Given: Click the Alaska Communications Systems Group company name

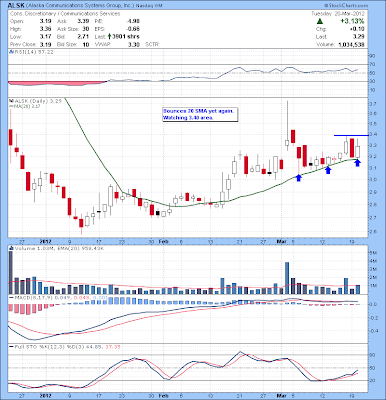Looking at the screenshot, I should 79,6.
